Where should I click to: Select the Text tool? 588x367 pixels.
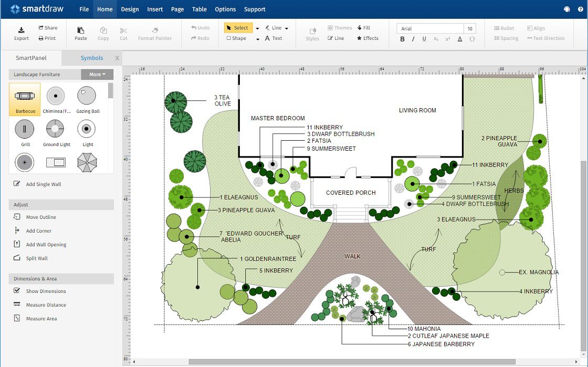tap(274, 38)
